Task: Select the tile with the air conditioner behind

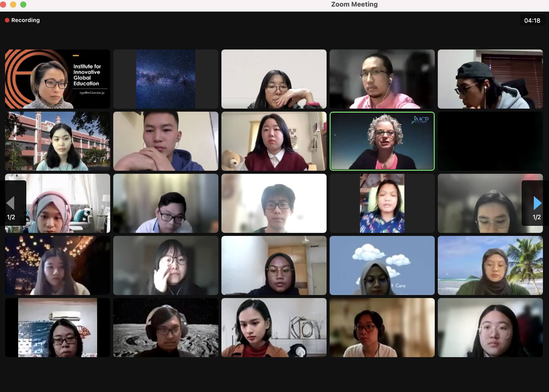Action: pyautogui.click(x=58, y=328)
